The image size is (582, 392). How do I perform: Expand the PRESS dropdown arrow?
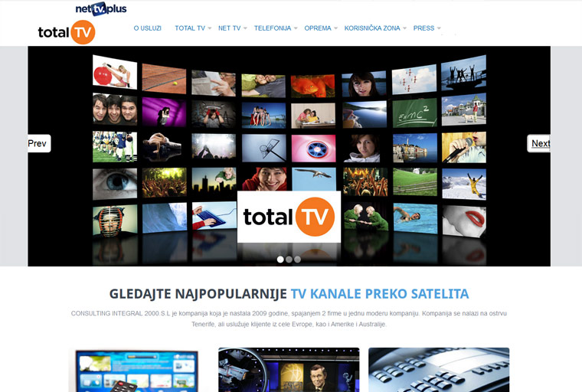tap(439, 28)
